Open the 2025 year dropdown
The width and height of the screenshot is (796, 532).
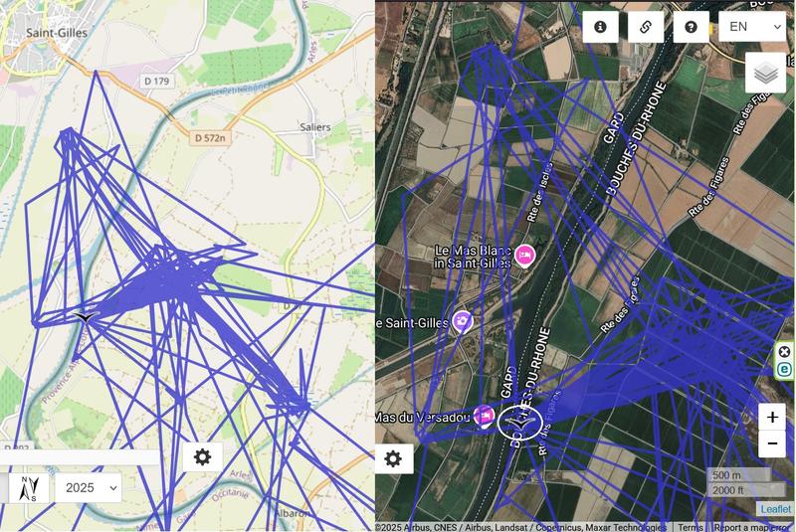89,488
